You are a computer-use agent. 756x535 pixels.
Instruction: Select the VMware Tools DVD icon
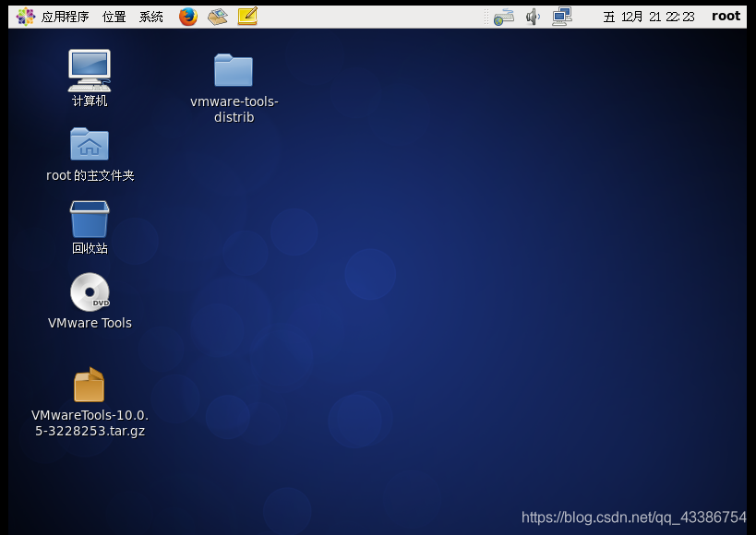tap(90, 292)
